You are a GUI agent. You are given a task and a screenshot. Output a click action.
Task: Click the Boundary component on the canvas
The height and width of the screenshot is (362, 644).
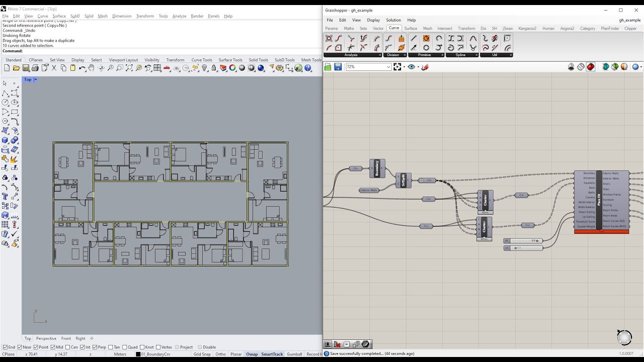pyautogui.click(x=377, y=168)
